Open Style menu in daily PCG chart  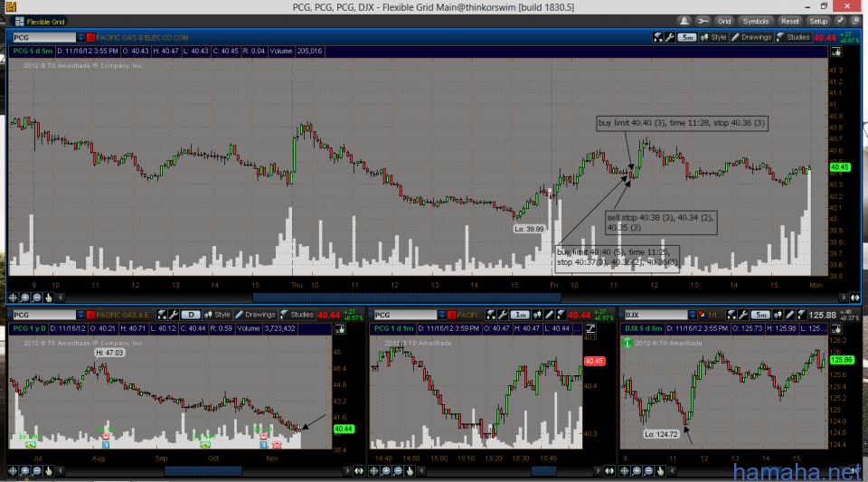(x=218, y=315)
